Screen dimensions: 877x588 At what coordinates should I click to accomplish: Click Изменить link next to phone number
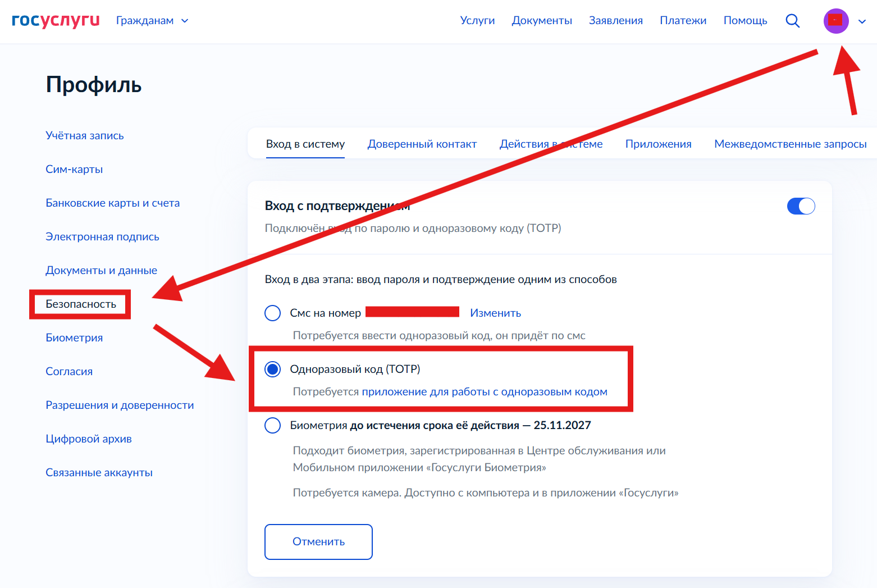[495, 313]
